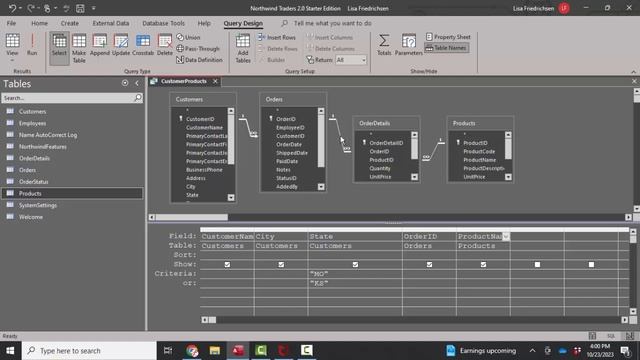Open the Help ribbon tab
The image size is (640, 360).
204,23
